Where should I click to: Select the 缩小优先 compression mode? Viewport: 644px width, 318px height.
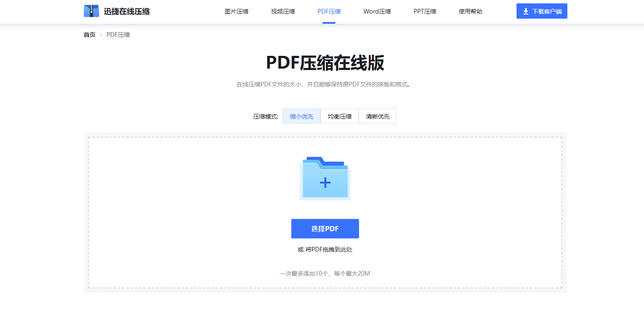pos(301,116)
